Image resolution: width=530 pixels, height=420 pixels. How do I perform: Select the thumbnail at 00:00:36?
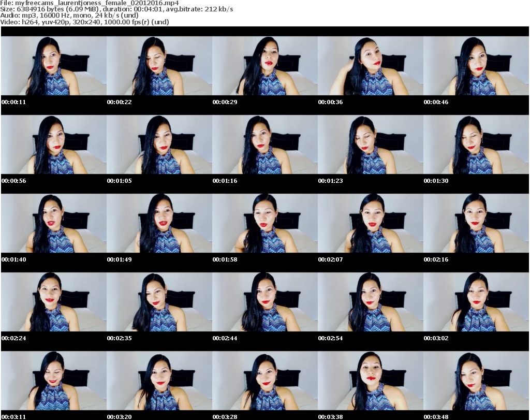(371, 66)
